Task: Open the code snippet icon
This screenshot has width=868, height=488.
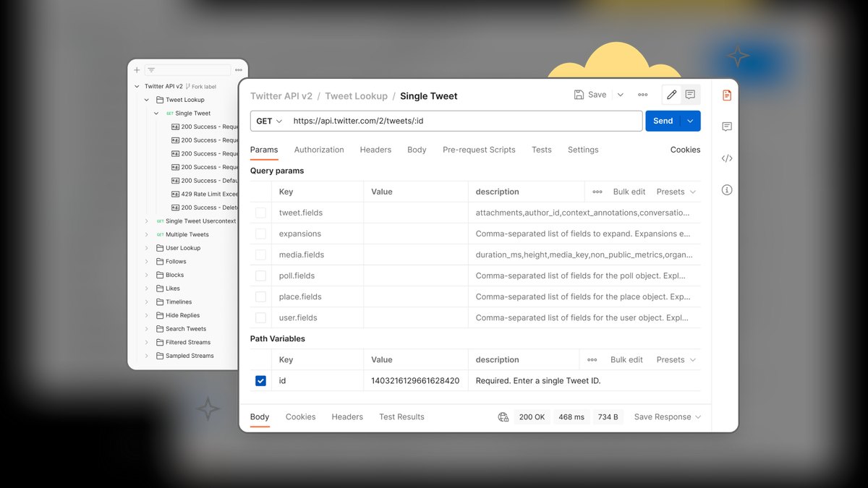Action: (x=727, y=158)
